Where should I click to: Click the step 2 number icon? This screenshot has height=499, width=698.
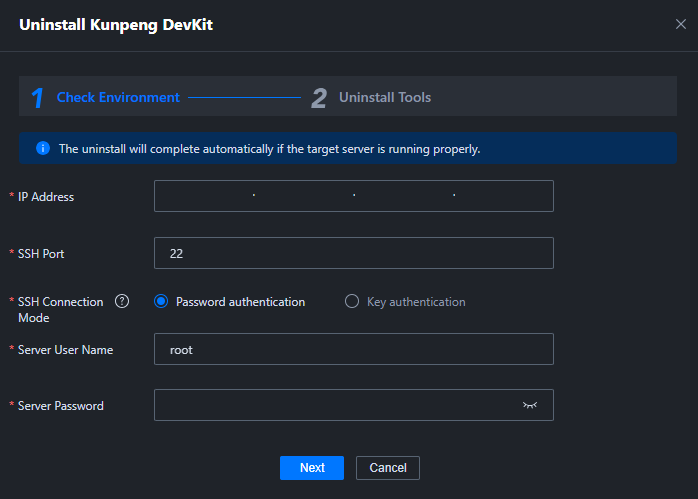tap(319, 97)
